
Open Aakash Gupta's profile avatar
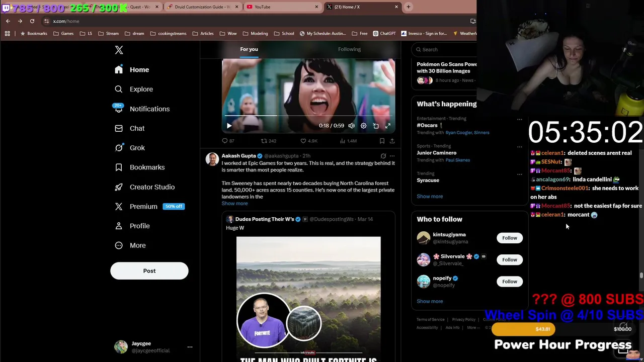click(212, 159)
